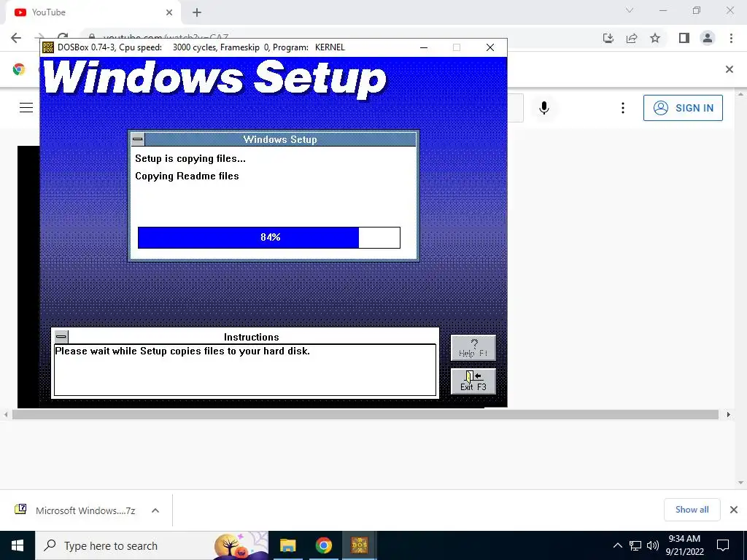The image size is (747, 560).
Task: Dismiss the Chrome notification bar
Action: click(x=729, y=69)
